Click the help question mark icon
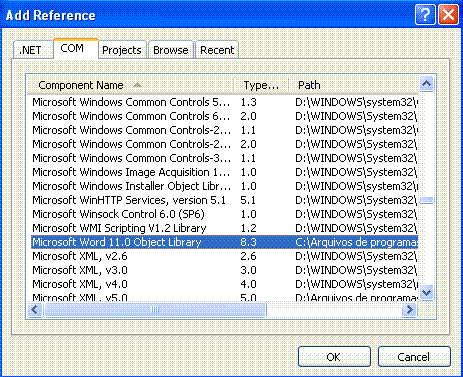 (425, 15)
